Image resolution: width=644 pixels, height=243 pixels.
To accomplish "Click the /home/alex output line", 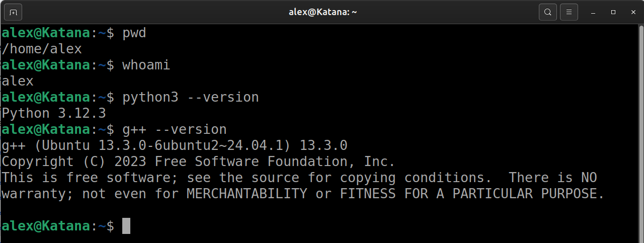I will click(x=42, y=49).
